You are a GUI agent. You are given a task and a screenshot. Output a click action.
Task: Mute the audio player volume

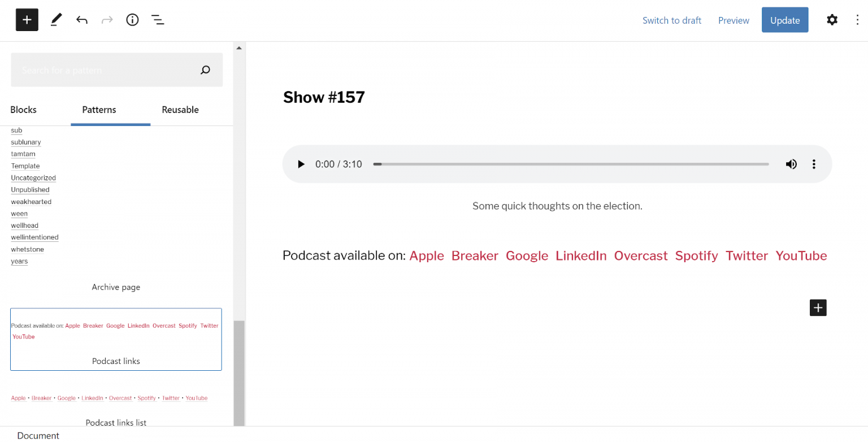pyautogui.click(x=791, y=164)
